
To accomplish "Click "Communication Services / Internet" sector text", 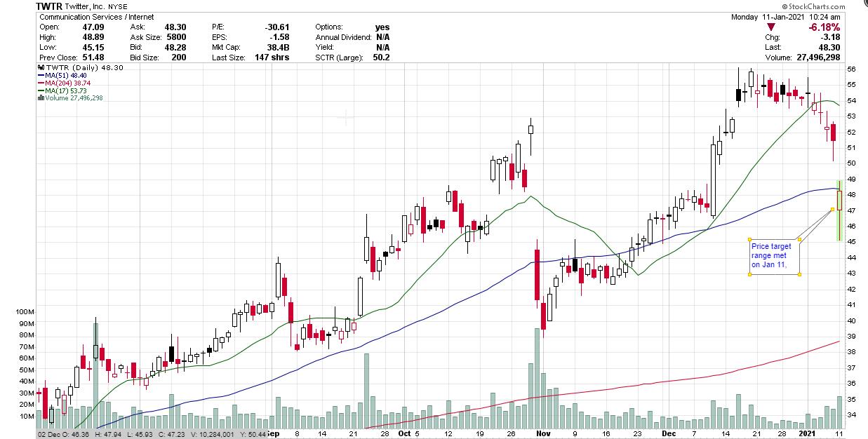I will (x=97, y=17).
